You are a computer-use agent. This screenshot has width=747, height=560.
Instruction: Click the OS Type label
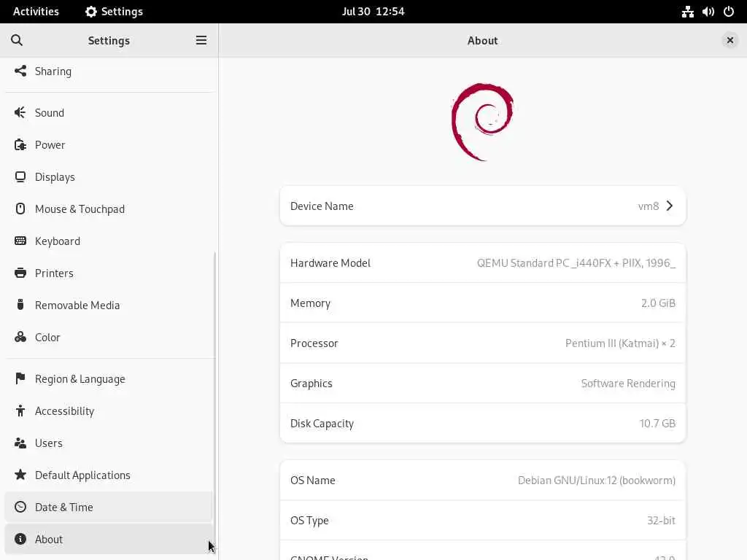[x=309, y=521]
